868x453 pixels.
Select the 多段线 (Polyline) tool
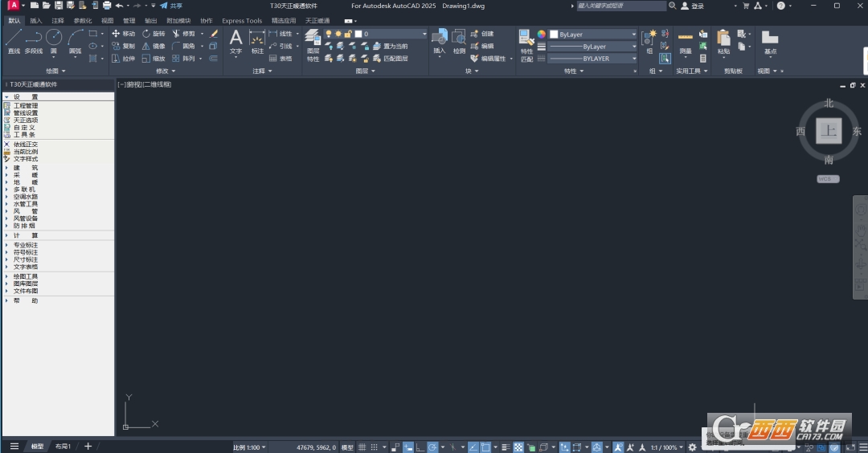(34, 42)
